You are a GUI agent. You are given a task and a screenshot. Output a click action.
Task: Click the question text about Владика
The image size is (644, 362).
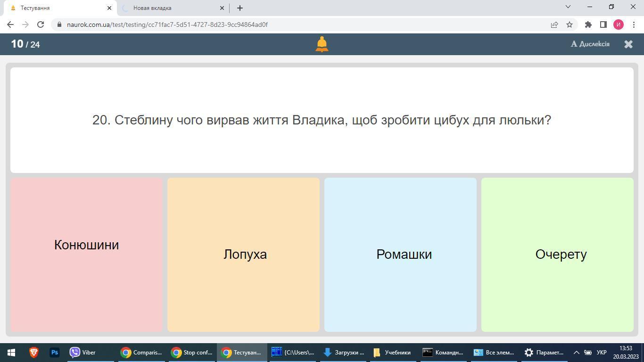pyautogui.click(x=322, y=120)
